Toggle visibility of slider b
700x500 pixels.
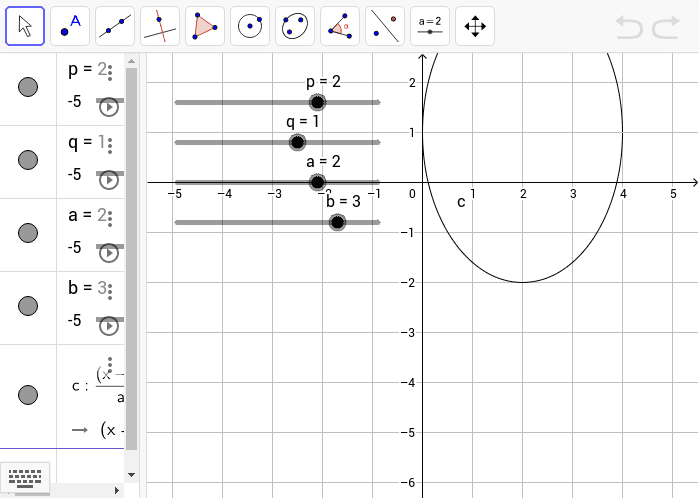click(x=28, y=306)
